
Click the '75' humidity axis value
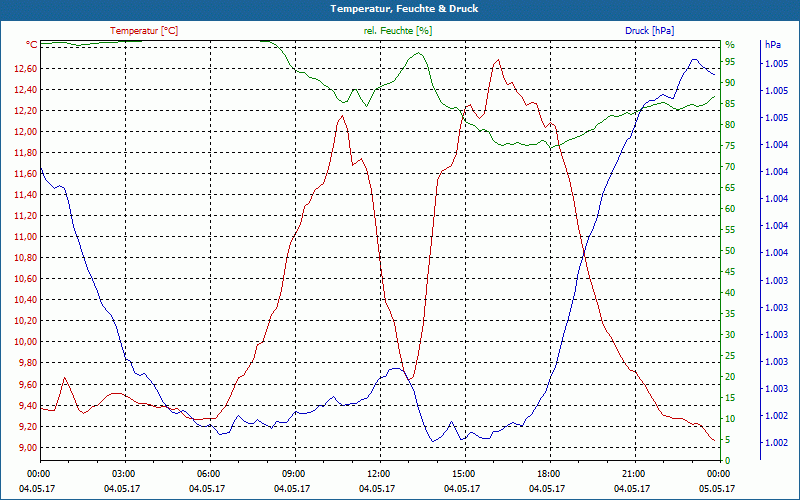tap(730, 146)
